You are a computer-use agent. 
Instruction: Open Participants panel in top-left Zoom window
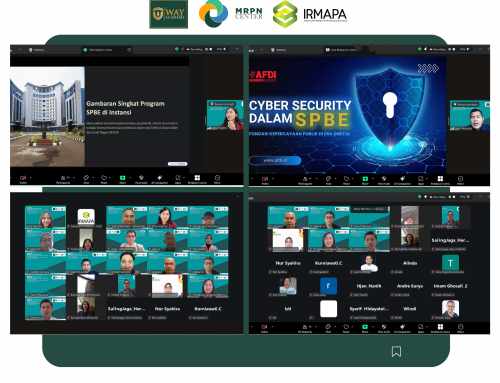[63, 179]
